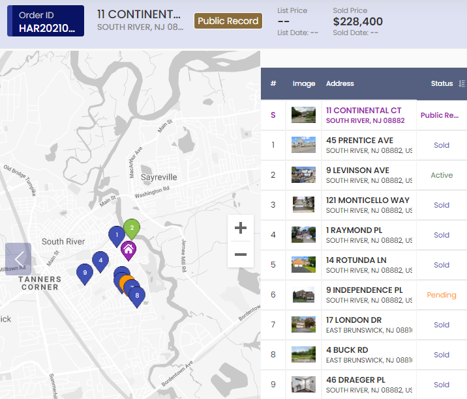
Task: Open the 11 Continental Ct subject listing
Action: pyautogui.click(x=364, y=115)
